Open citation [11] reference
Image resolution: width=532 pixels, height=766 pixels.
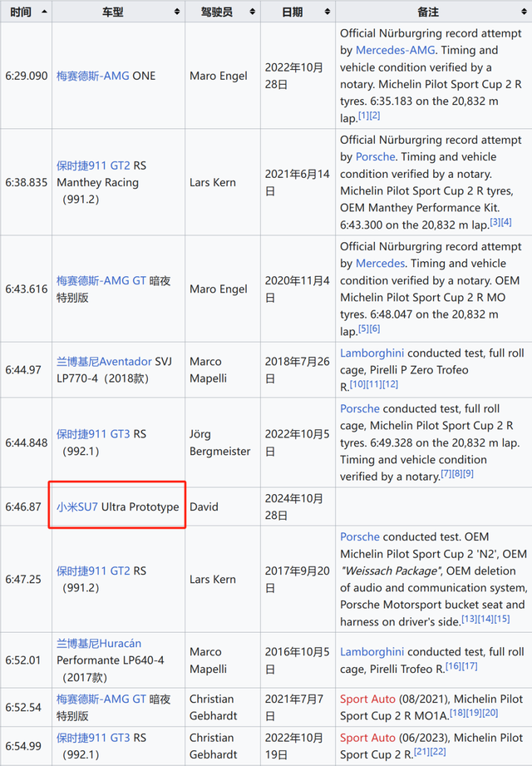374,384
